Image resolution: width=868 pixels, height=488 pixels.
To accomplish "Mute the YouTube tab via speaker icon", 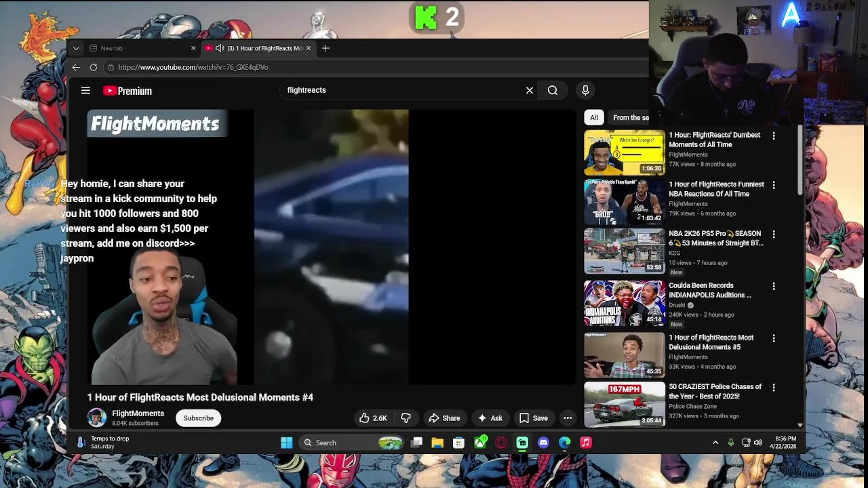I will tap(220, 48).
